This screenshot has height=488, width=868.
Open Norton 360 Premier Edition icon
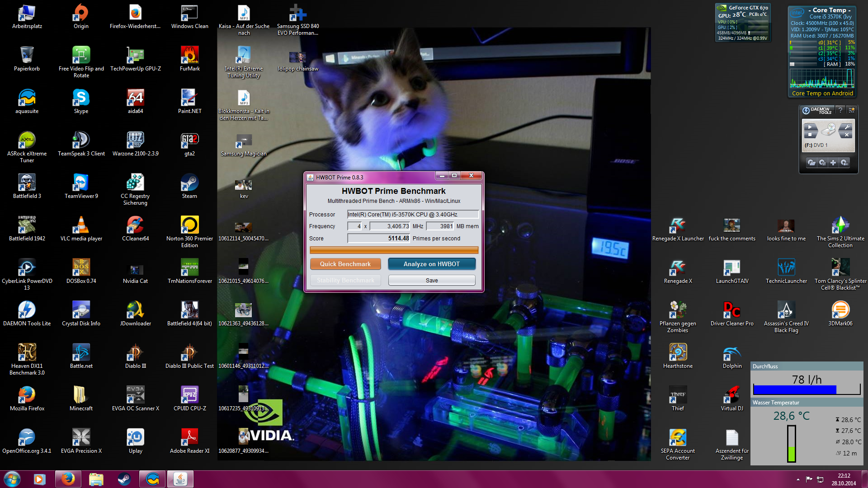pyautogui.click(x=189, y=233)
